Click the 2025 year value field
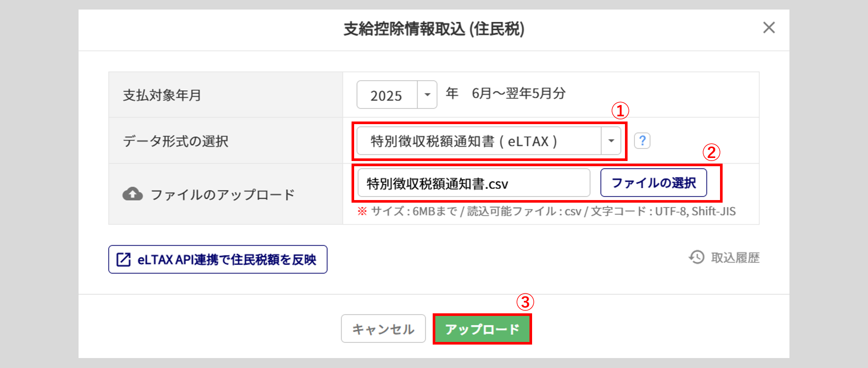The width and height of the screenshot is (868, 368). (x=387, y=95)
